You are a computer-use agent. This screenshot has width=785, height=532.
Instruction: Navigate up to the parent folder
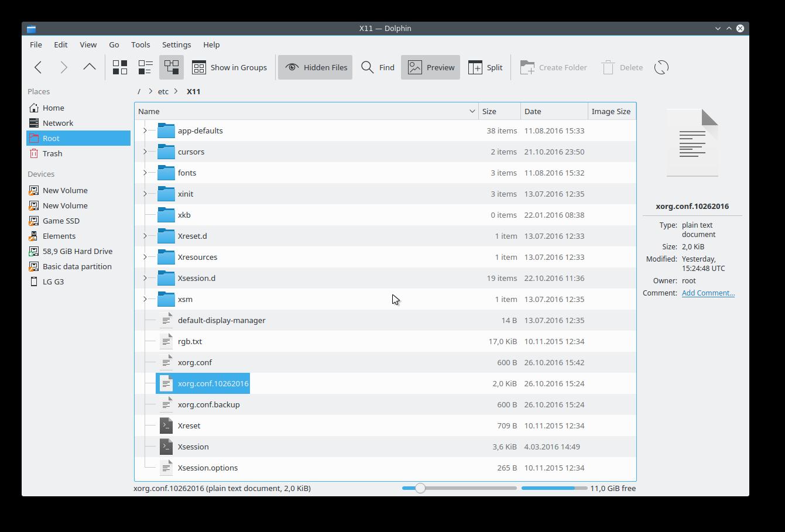coord(89,67)
